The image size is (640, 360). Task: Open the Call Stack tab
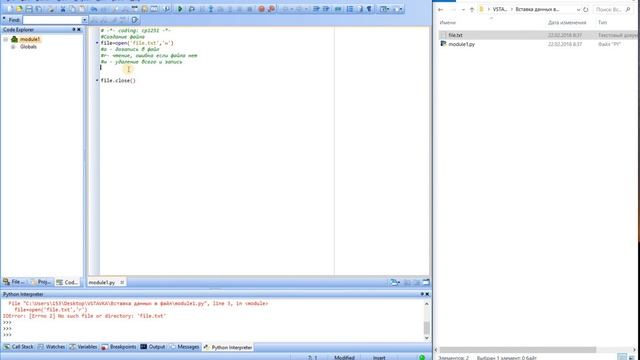[18, 347]
